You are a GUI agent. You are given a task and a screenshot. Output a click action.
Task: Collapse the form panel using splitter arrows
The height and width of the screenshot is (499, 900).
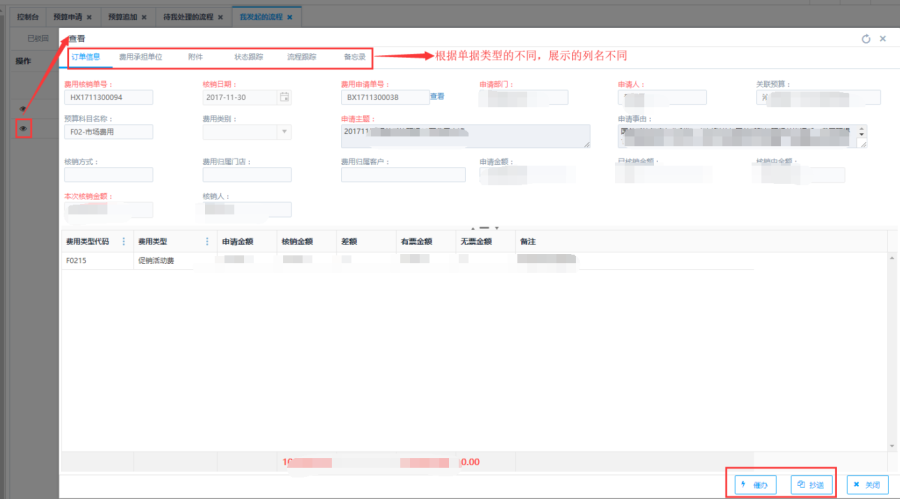[475, 227]
